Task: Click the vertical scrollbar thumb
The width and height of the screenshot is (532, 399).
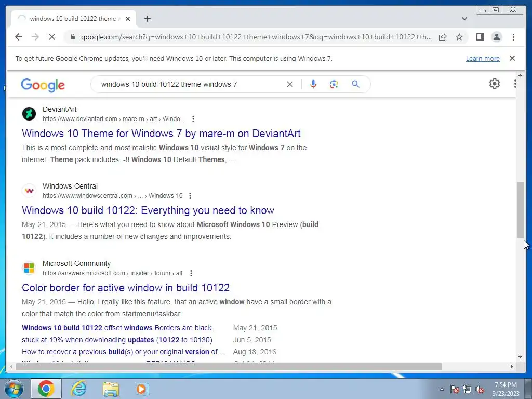Action: [x=520, y=210]
